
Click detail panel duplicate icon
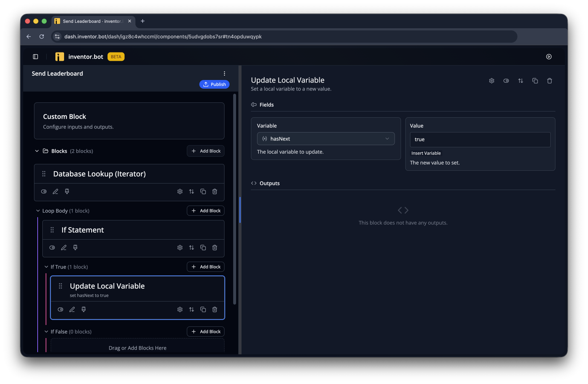535,81
